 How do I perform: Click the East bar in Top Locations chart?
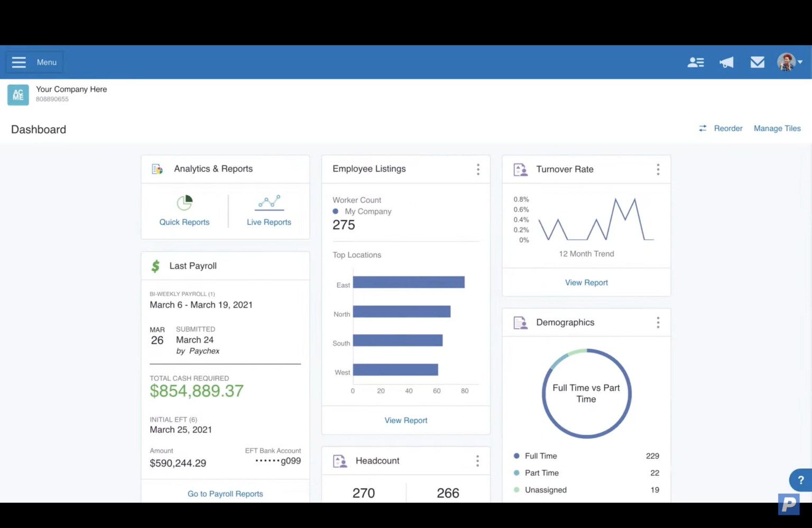(x=409, y=283)
